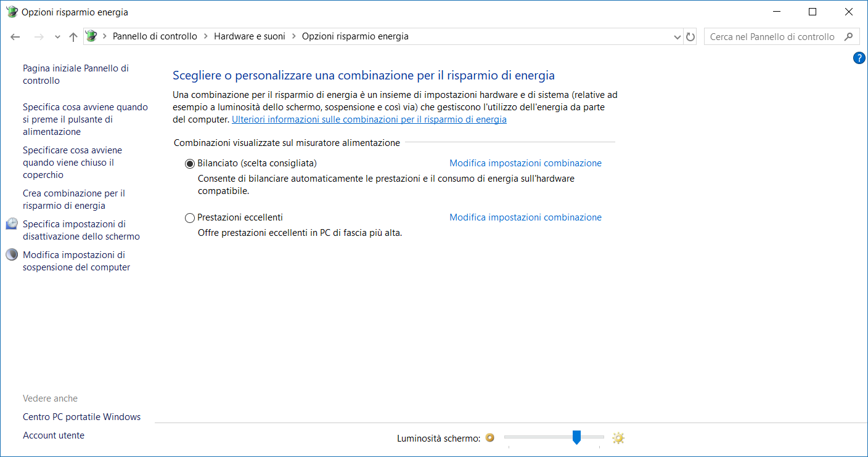The width and height of the screenshot is (868, 457).
Task: Select the Prestazioni eccellenti power plan
Action: (x=190, y=217)
